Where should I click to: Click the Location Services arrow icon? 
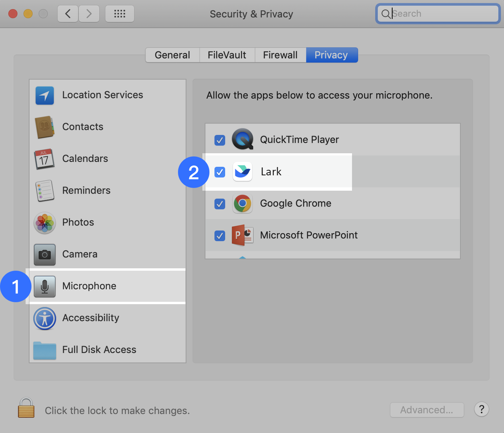coord(44,95)
